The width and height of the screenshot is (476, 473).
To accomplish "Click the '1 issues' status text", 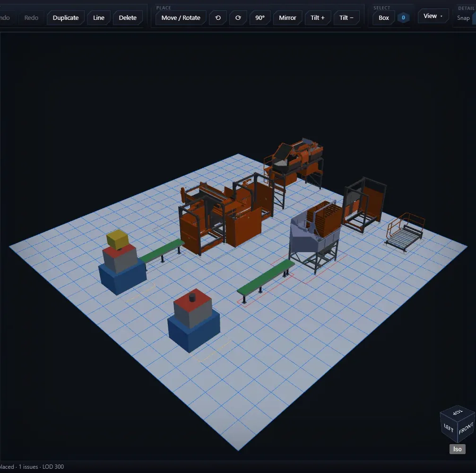I will [x=28, y=467].
